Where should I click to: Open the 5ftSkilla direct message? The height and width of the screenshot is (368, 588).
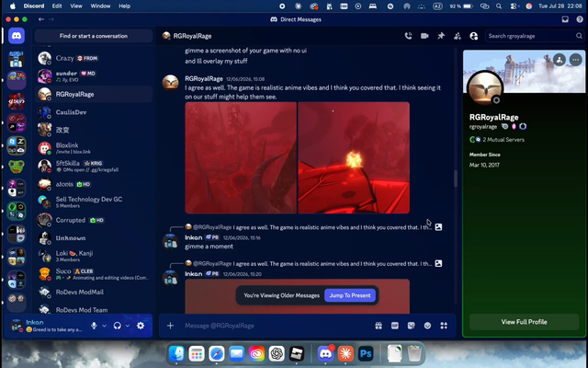coord(94,166)
